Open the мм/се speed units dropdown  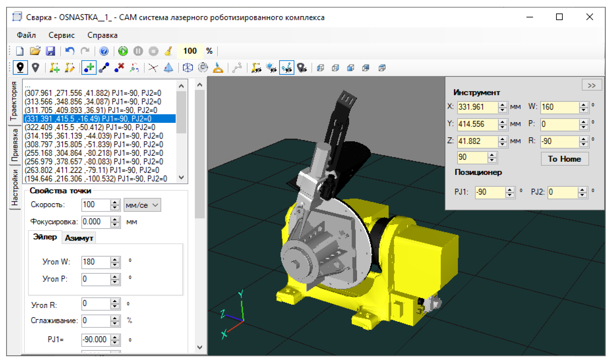click(x=142, y=205)
